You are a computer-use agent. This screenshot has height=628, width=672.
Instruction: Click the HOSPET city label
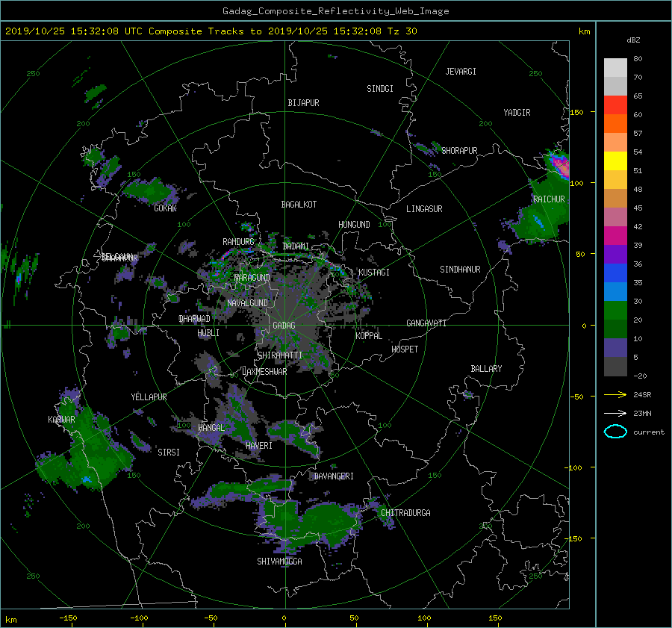pyautogui.click(x=405, y=349)
